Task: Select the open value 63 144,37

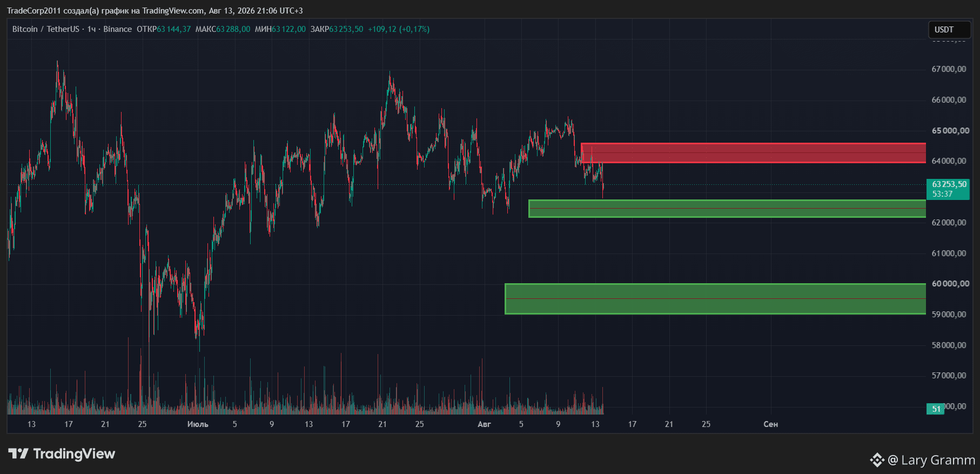Action: (174, 29)
